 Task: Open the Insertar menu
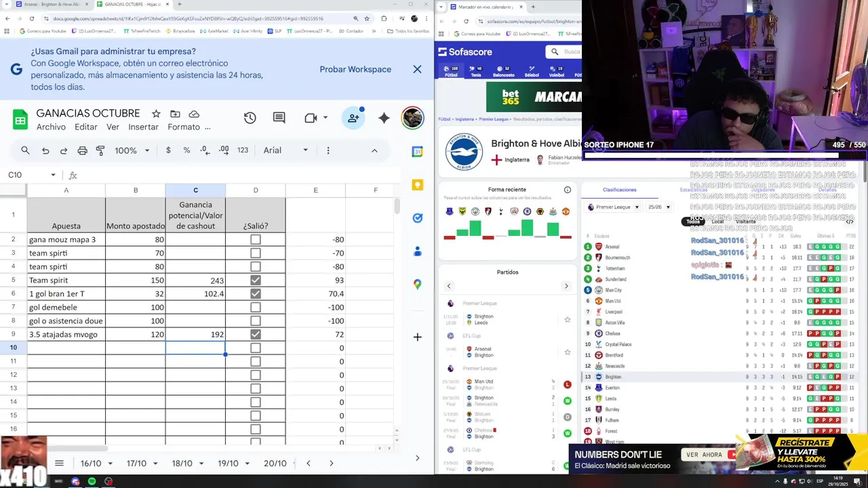click(143, 127)
